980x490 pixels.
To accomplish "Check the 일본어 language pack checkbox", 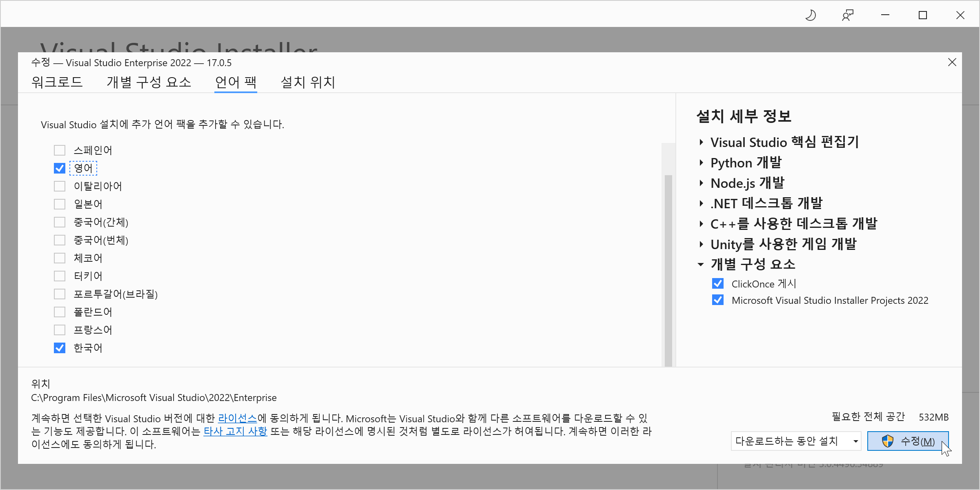I will 60,204.
